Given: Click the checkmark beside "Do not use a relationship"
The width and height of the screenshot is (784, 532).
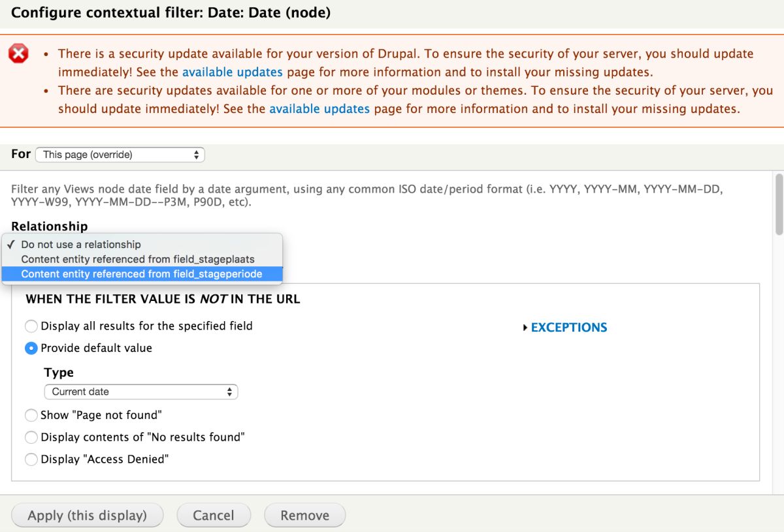Looking at the screenshot, I should pos(10,244).
